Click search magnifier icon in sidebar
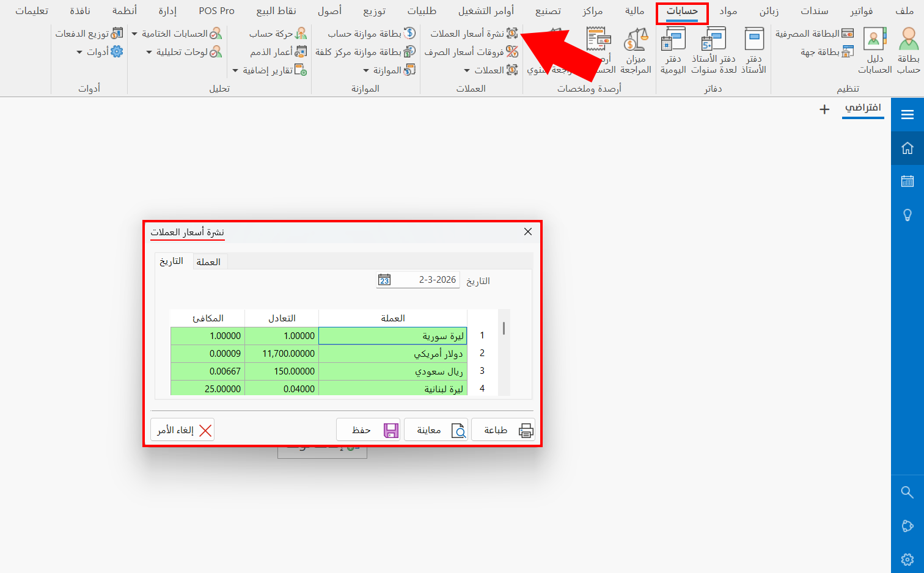The image size is (924, 573). [908, 492]
